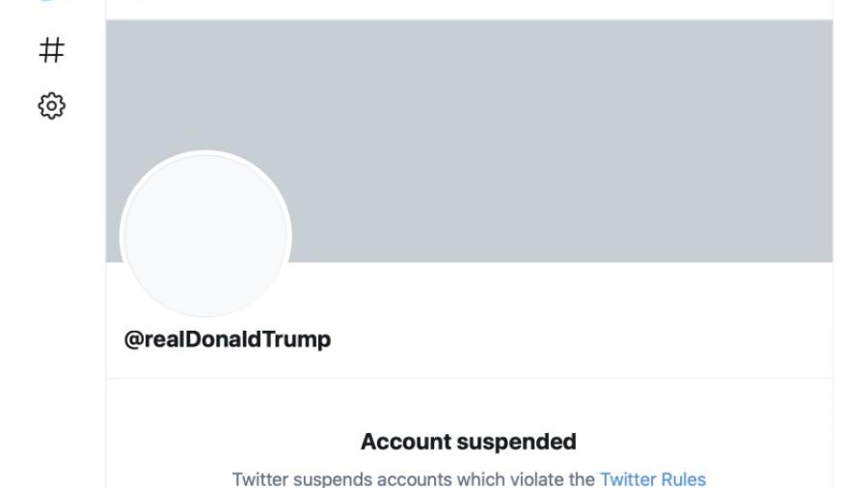
Task: Click the word 'Rules' in the blue link
Action: pyautogui.click(x=684, y=478)
